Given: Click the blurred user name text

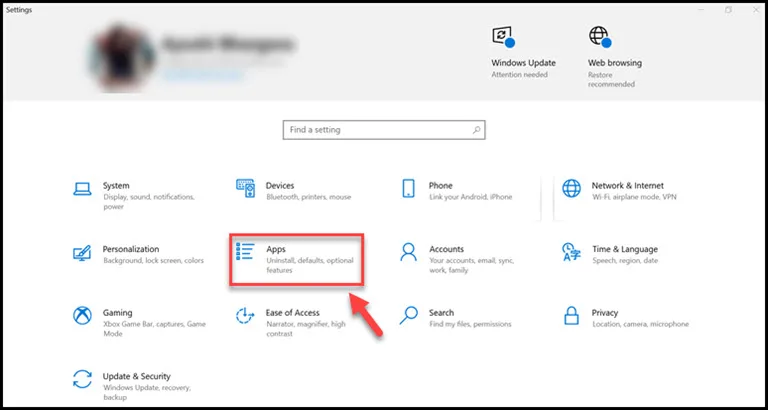Looking at the screenshot, I should point(228,45).
